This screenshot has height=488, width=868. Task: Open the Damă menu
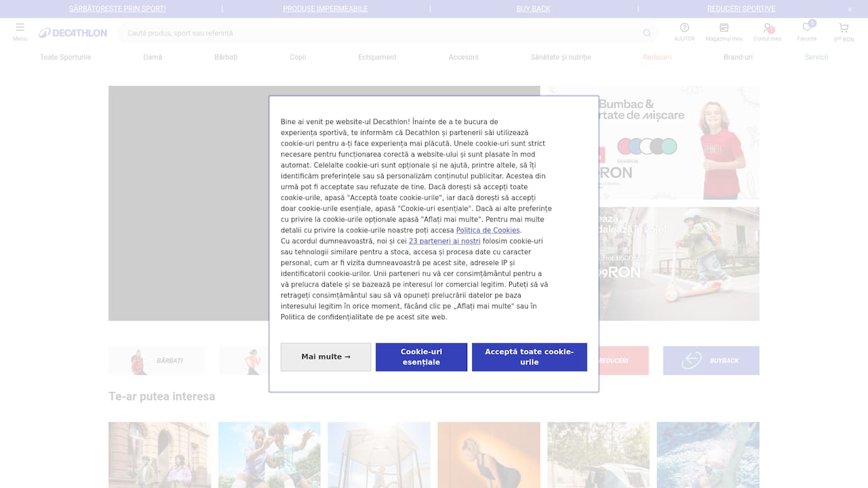tap(153, 57)
